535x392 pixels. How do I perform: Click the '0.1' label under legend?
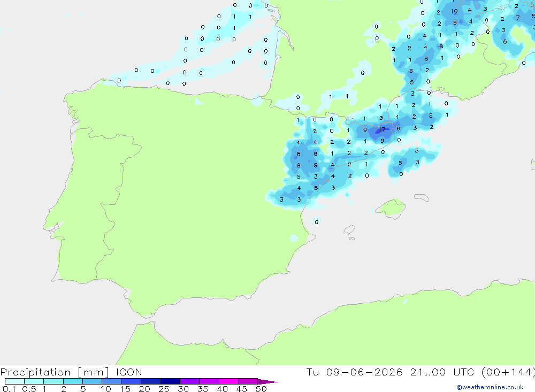coord(9,389)
